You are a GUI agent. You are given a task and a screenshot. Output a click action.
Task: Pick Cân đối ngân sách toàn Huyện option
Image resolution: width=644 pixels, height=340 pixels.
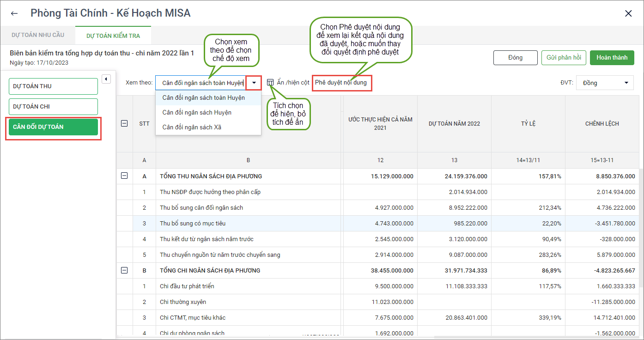click(203, 98)
